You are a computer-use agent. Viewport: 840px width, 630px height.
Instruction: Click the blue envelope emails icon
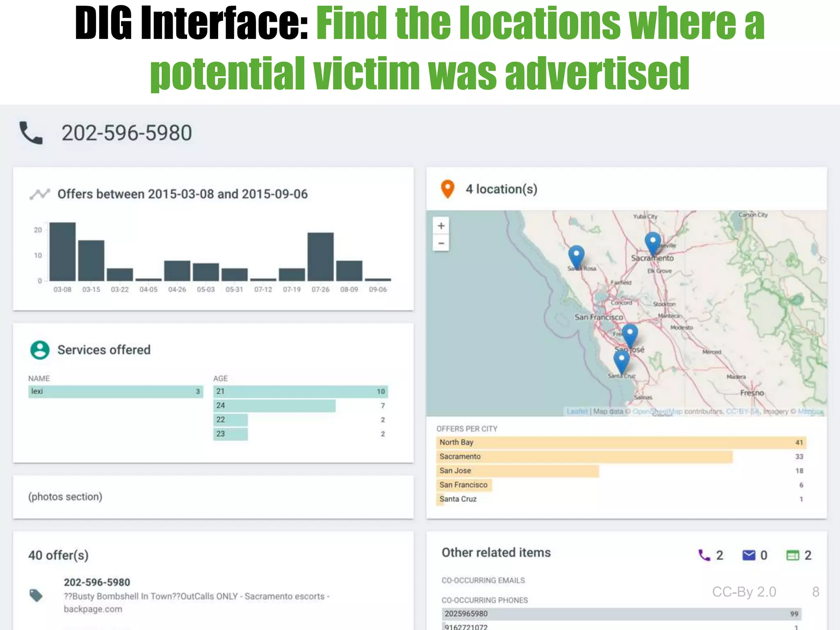tap(749, 555)
